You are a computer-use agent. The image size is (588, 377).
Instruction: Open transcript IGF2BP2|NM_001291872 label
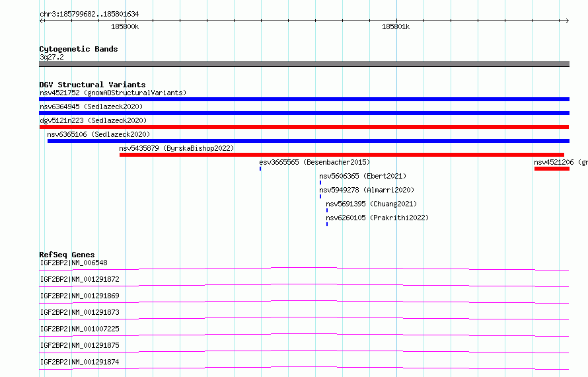tap(79, 279)
